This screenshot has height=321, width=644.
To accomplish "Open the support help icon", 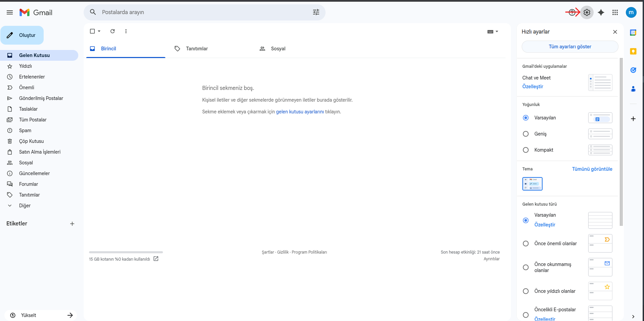I will [572, 12].
